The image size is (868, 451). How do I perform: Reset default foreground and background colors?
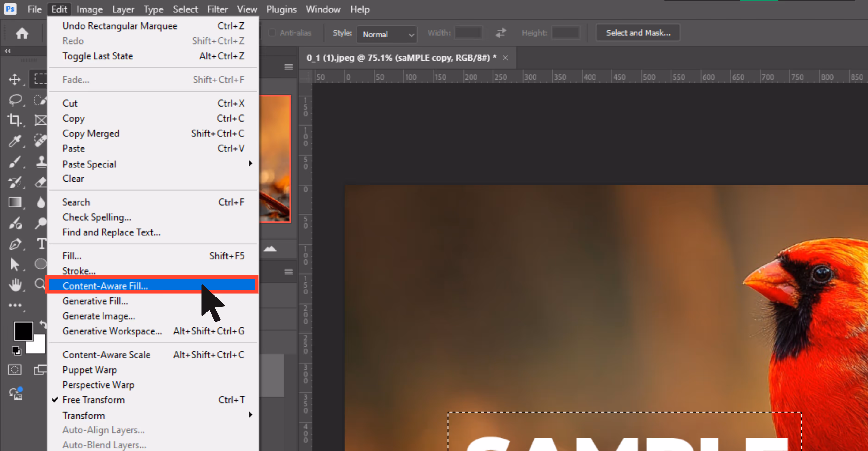click(16, 351)
